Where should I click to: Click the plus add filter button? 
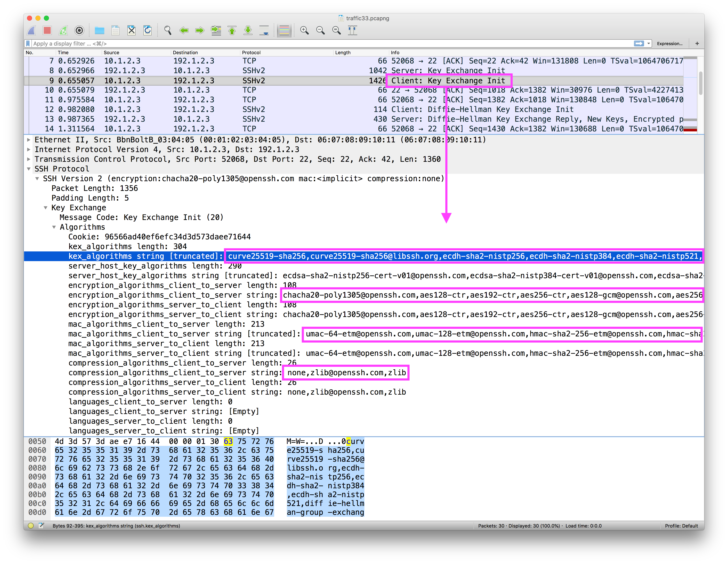click(x=697, y=44)
